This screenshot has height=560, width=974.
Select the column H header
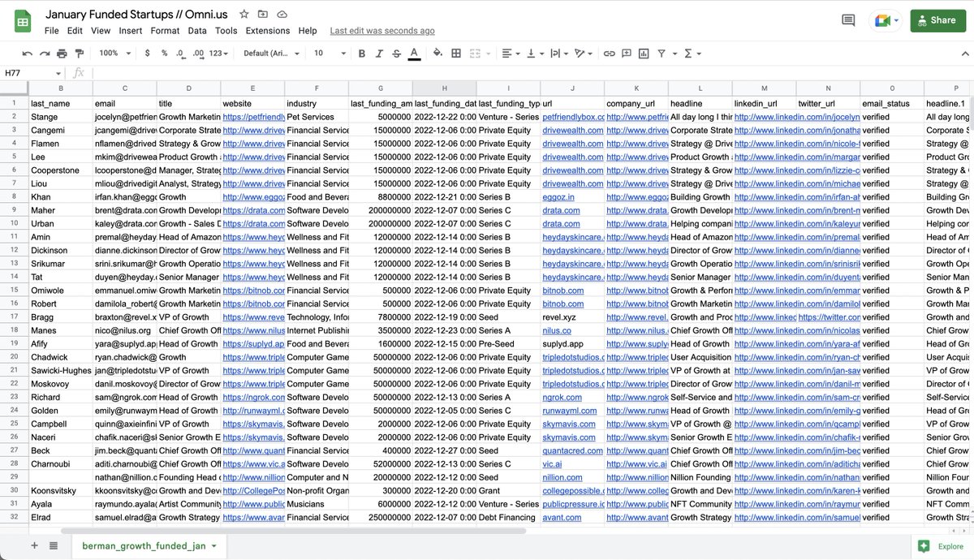[x=444, y=88]
